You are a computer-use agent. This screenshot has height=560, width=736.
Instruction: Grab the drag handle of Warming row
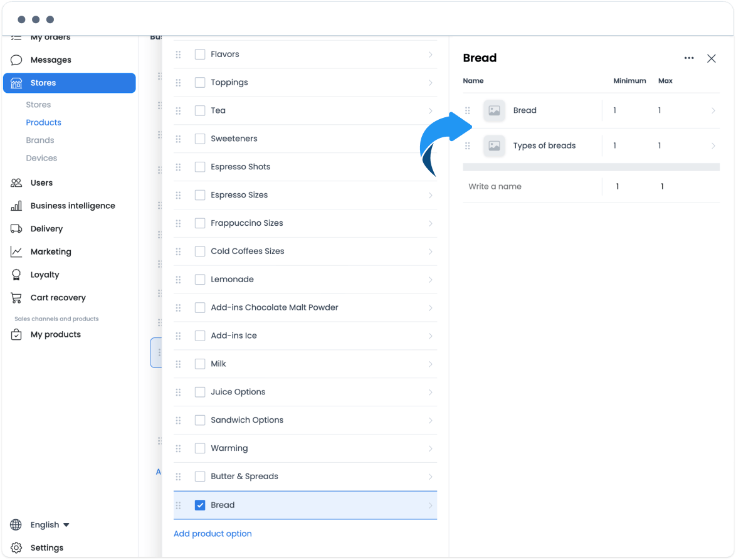179,449
